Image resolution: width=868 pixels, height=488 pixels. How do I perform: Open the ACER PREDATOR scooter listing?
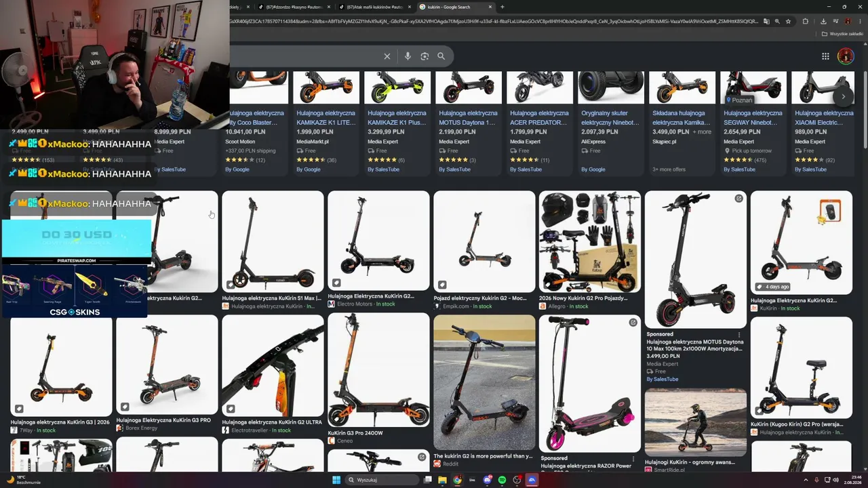pos(540,122)
